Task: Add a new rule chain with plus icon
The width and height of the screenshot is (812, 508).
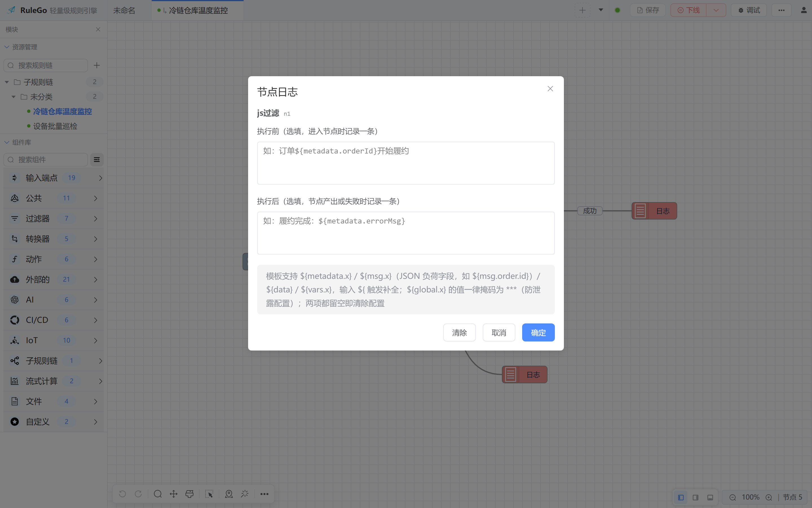Action: click(x=97, y=65)
